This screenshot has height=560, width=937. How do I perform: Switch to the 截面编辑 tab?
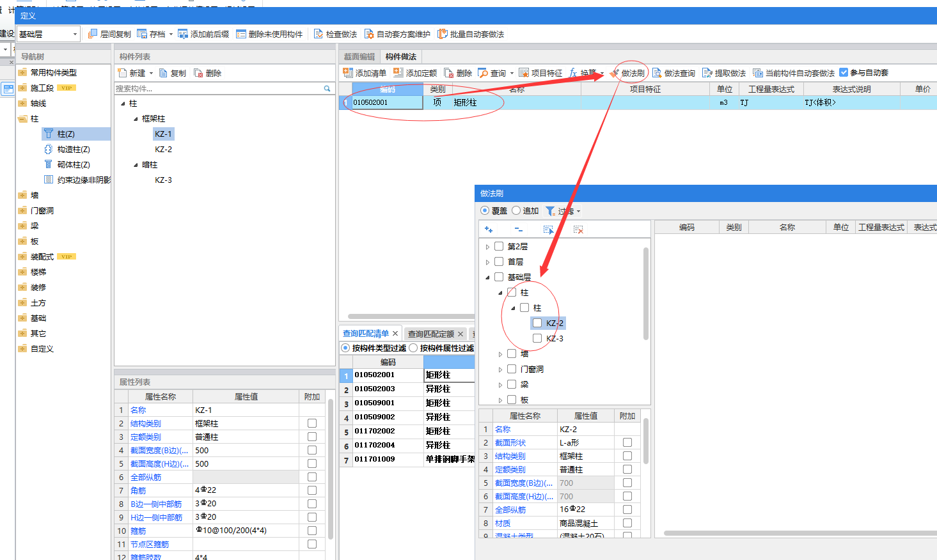[x=359, y=57]
